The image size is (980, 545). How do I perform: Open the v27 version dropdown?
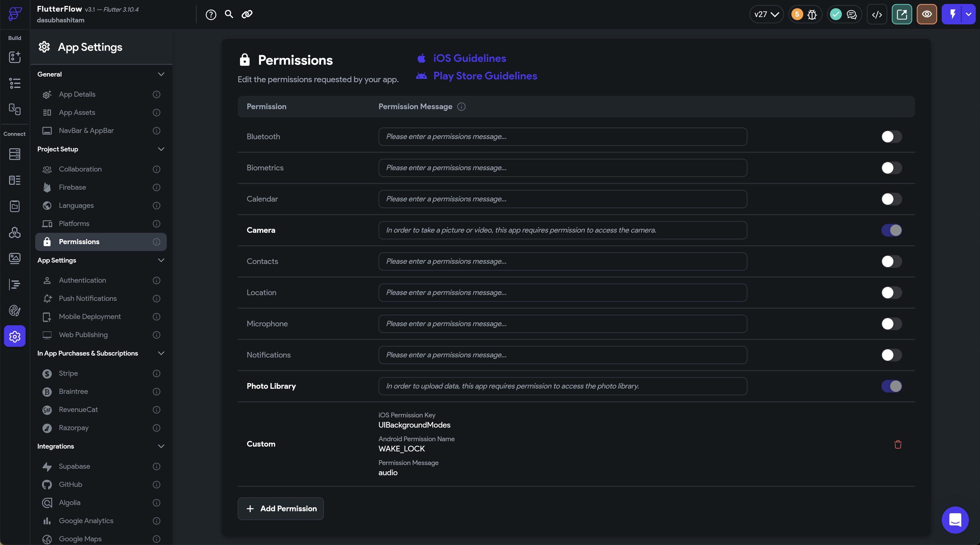pyautogui.click(x=766, y=14)
